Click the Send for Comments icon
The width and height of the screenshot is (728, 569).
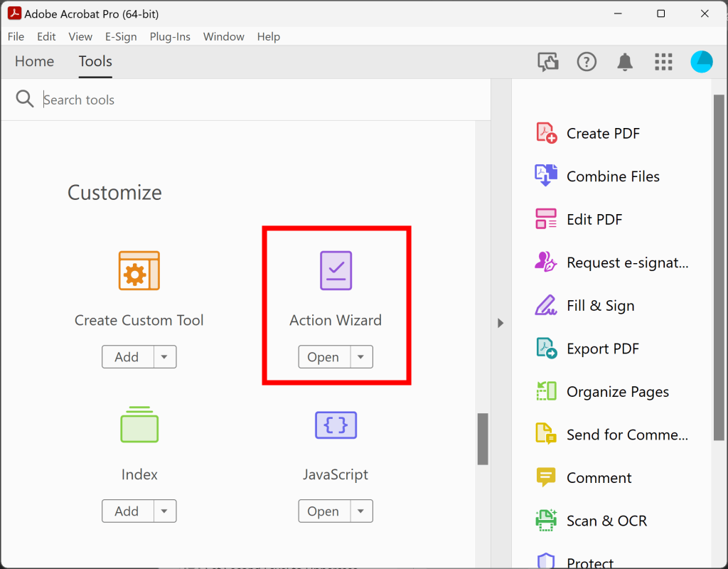pyautogui.click(x=546, y=435)
